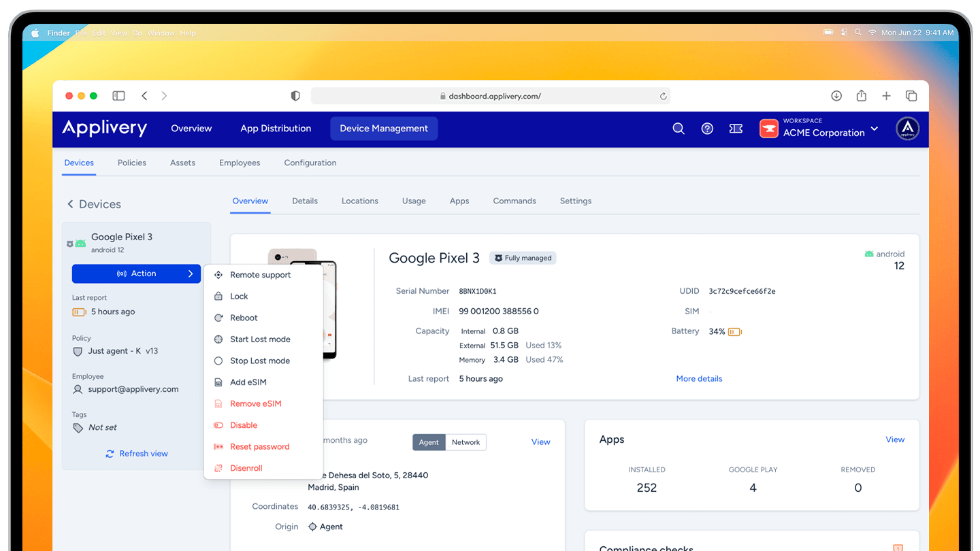This screenshot has height=551, width=980.
Task: Toggle the Safari sidebar icon
Action: point(118,96)
